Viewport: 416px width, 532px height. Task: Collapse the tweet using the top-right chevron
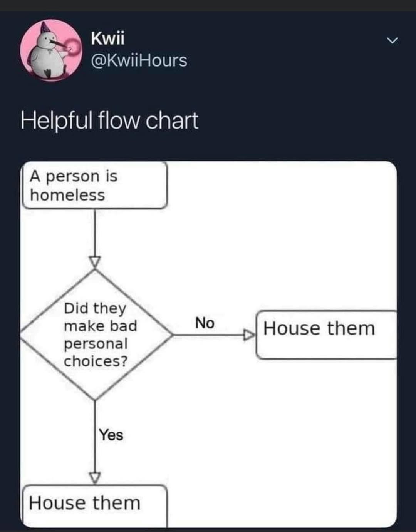pyautogui.click(x=392, y=40)
